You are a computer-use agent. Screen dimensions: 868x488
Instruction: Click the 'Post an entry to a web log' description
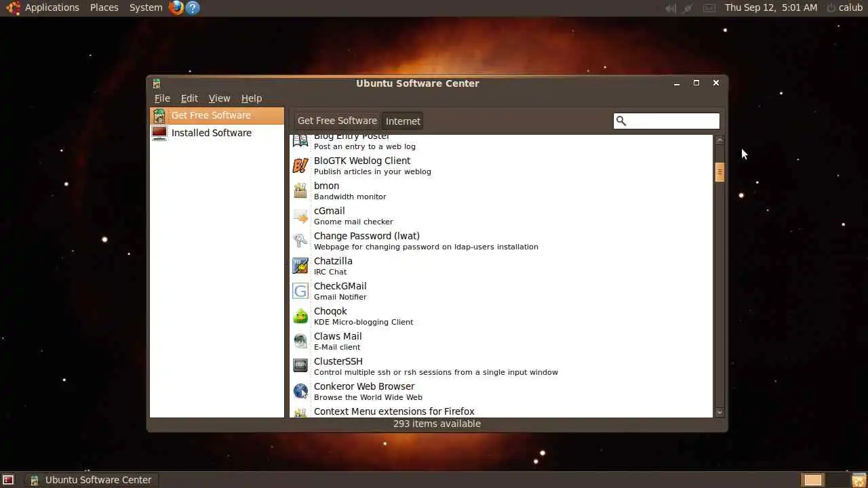click(365, 146)
